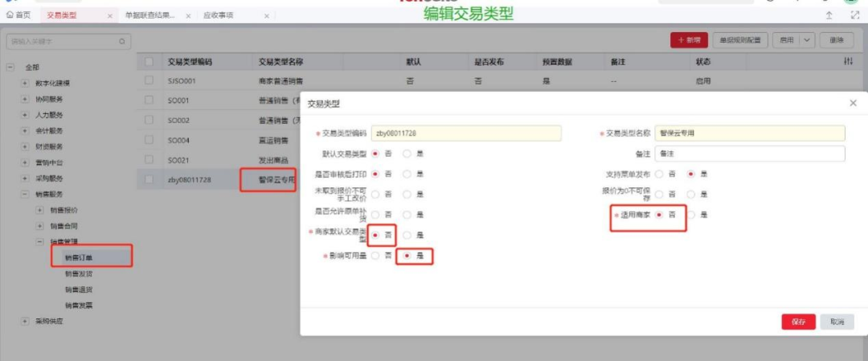Click the 删除 button
This screenshot has height=361, width=868.
coord(837,40)
